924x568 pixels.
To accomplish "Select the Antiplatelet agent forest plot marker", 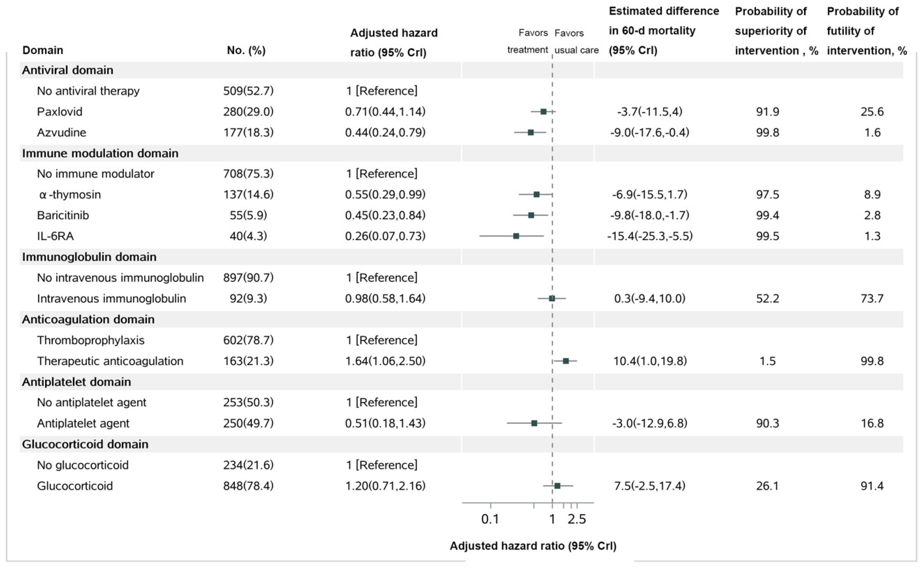I will (x=534, y=423).
